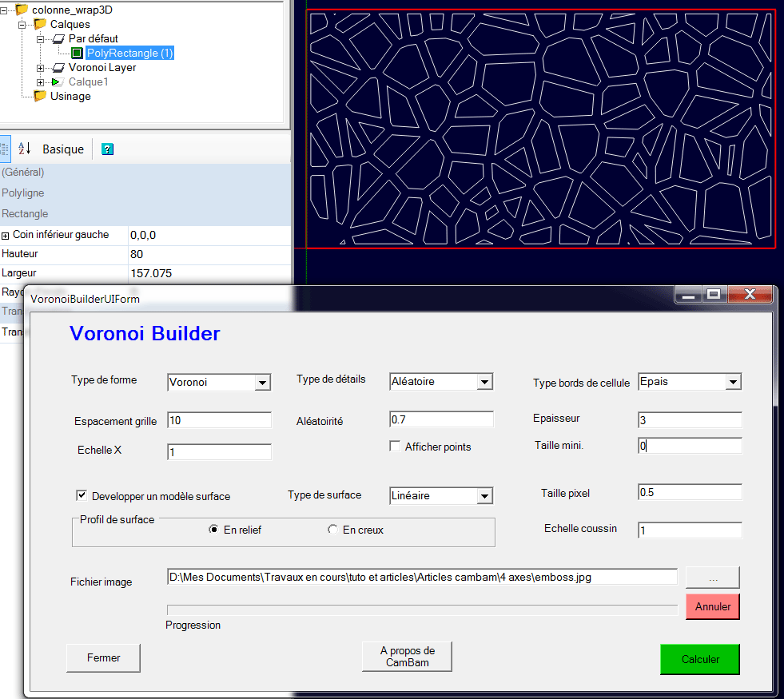This screenshot has width=784, height=699.
Task: Open property help question mark icon
Action: 108,149
